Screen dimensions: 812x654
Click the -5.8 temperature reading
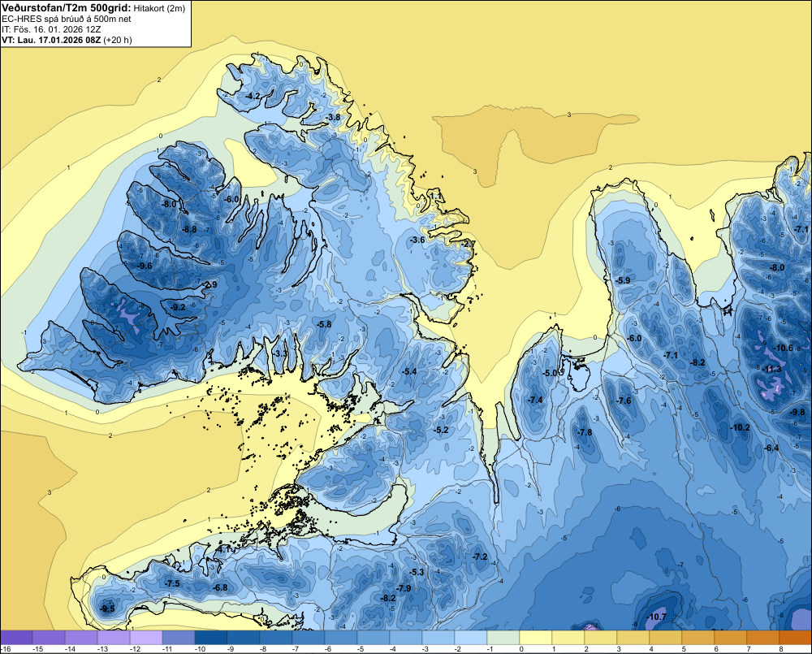(324, 324)
